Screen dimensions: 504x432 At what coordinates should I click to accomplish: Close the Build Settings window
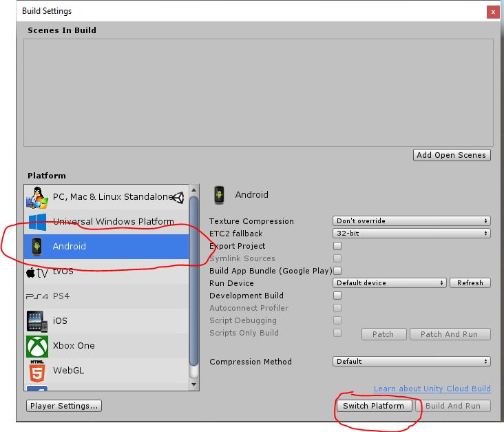pos(493,12)
